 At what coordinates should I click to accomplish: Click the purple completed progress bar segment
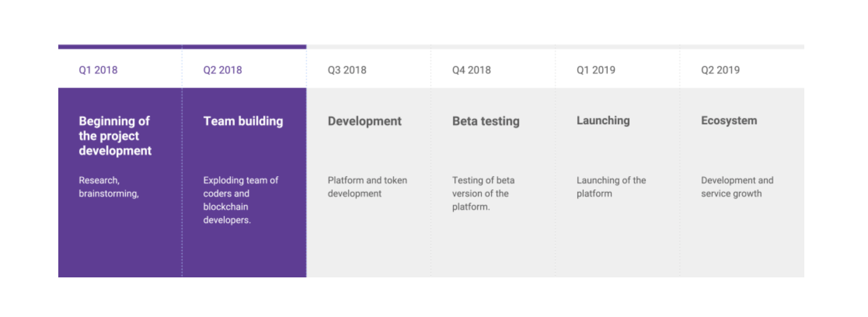(x=182, y=47)
